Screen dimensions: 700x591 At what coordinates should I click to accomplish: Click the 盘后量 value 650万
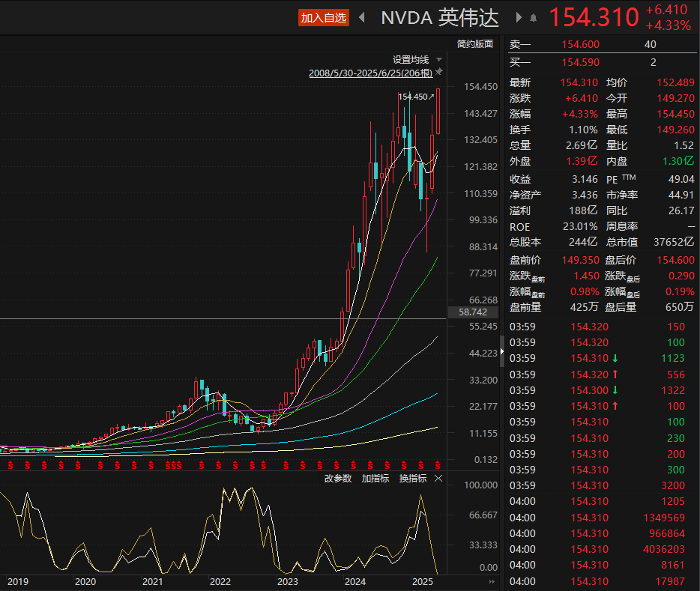(680, 307)
